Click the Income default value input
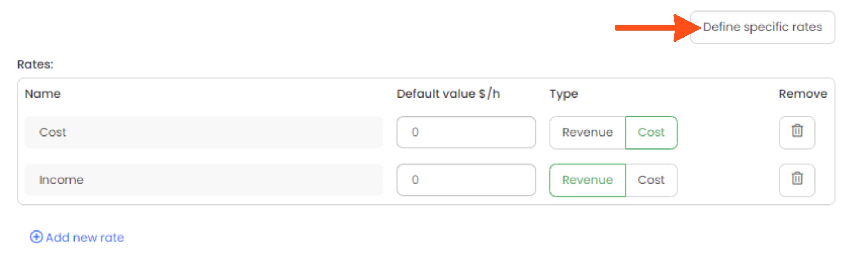 [466, 180]
